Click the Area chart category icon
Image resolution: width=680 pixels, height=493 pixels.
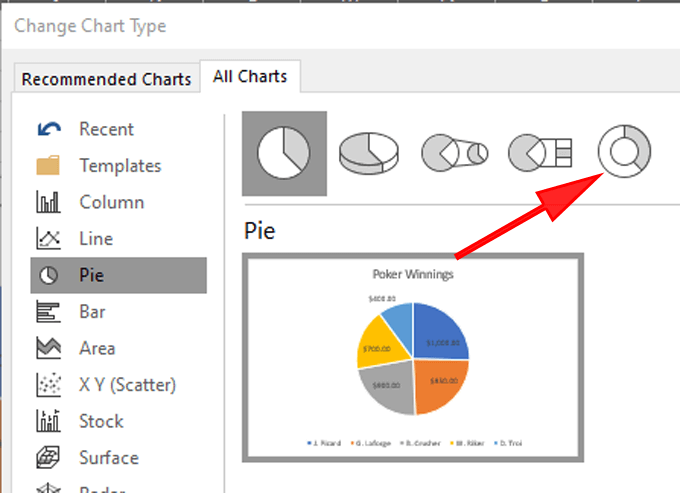(x=49, y=348)
